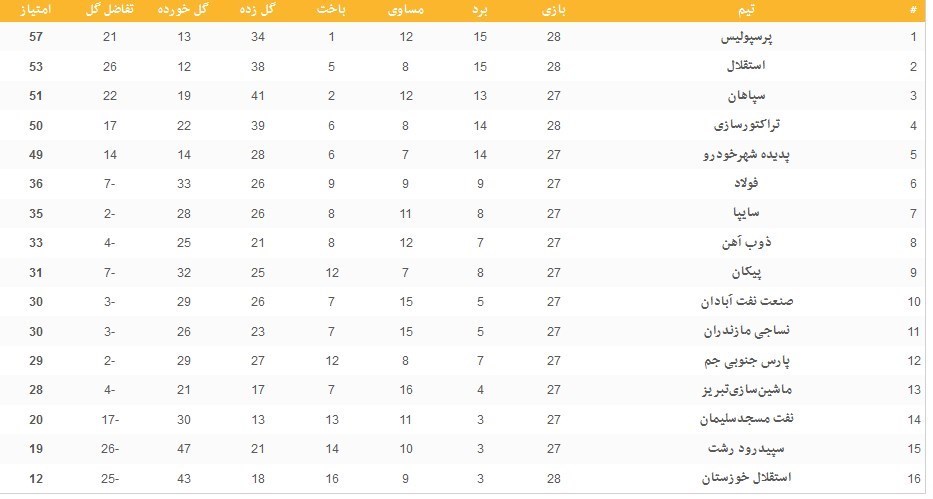The width and height of the screenshot is (933, 499).
Task: Click the # rank column header
Action: pos(912,10)
